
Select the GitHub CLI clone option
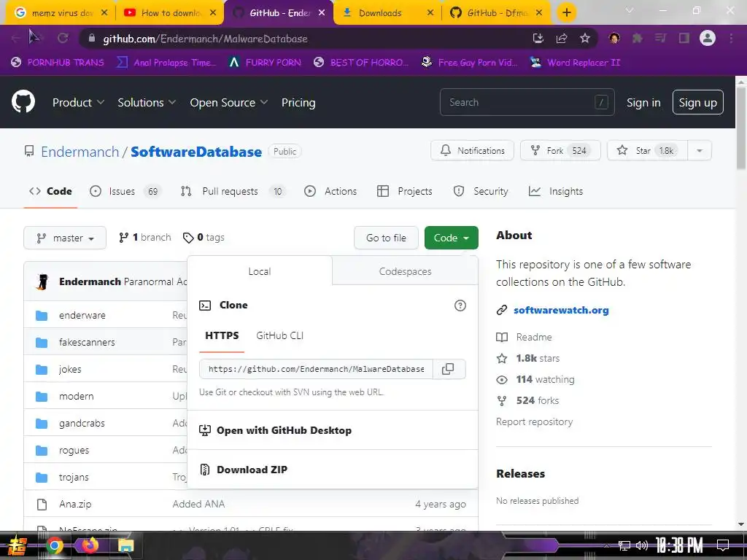(279, 335)
